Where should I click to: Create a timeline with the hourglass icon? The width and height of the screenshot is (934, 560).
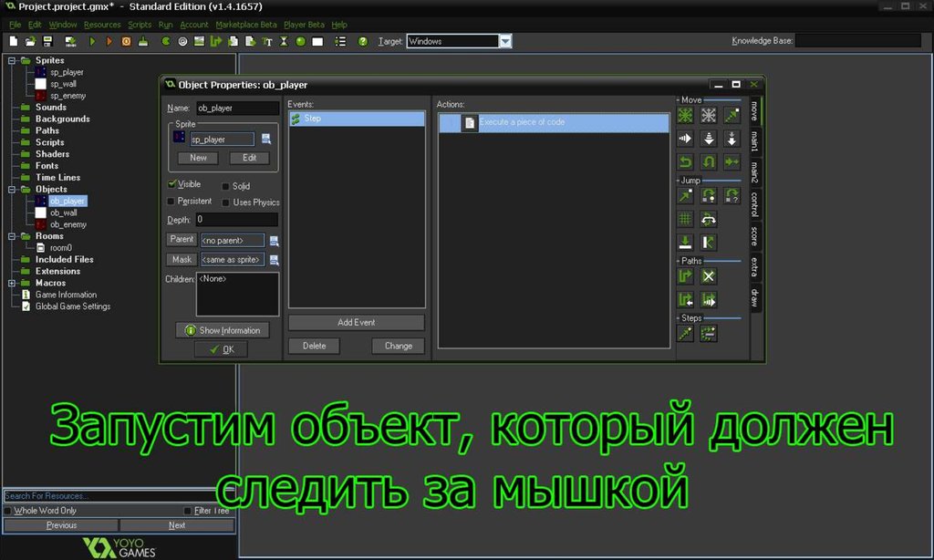click(284, 41)
